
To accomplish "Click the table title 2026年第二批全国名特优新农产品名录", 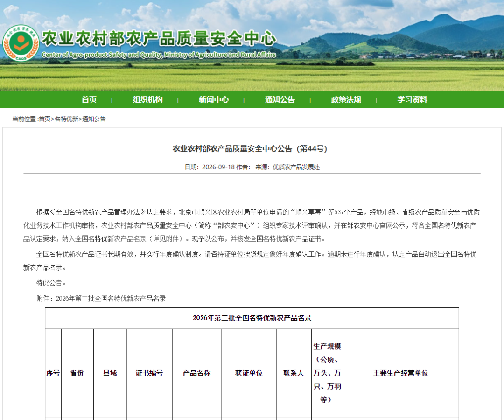I will pos(252,318).
